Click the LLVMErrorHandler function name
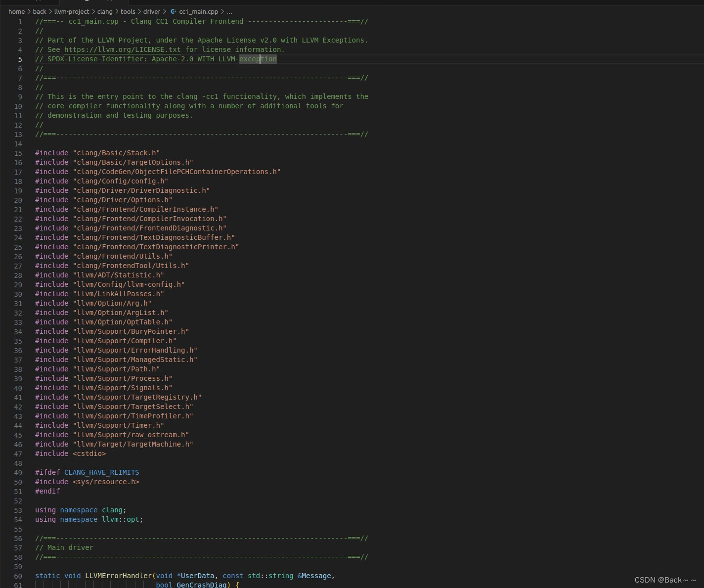Image resolution: width=704 pixels, height=588 pixels. click(x=119, y=576)
